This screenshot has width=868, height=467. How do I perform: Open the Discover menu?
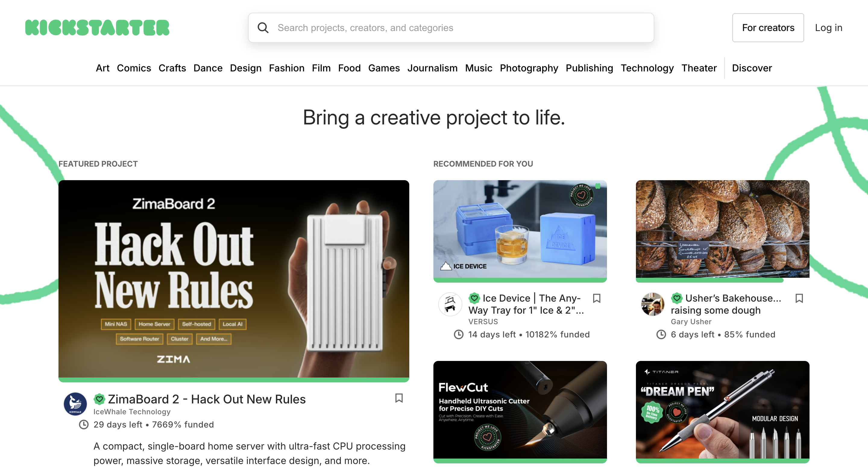[x=752, y=68]
